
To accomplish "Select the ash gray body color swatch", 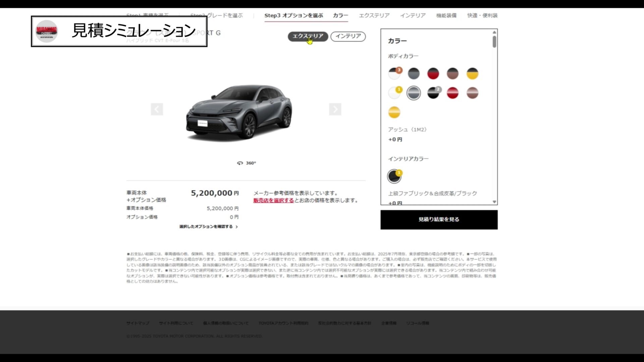I will [414, 93].
